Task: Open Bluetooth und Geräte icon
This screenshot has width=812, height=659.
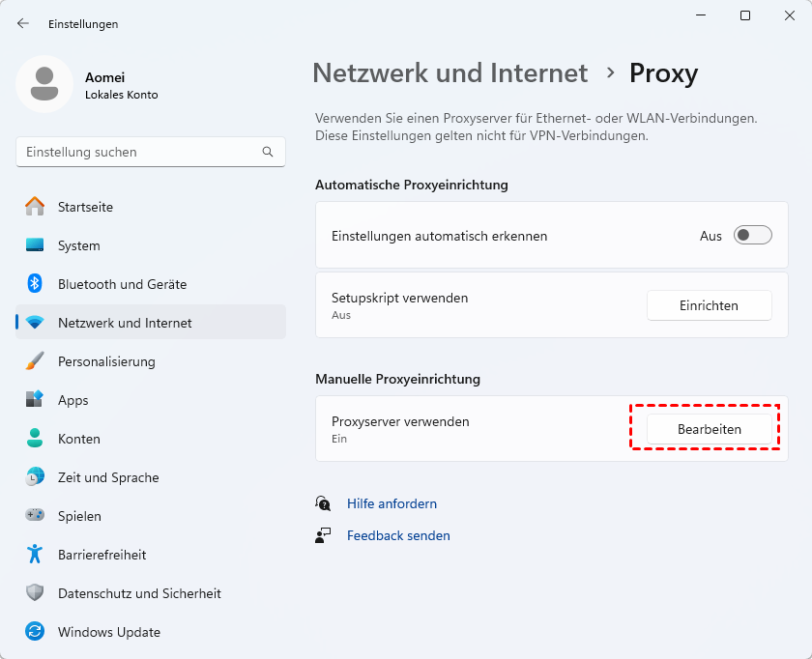Action: point(35,284)
